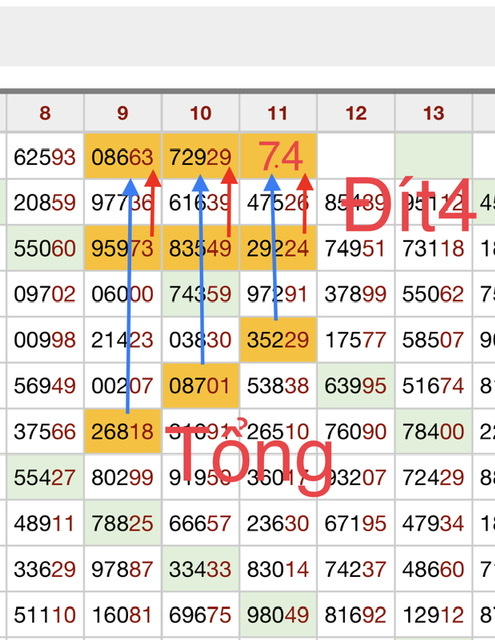Select column header 10
This screenshot has height=640, width=495.
click(200, 113)
